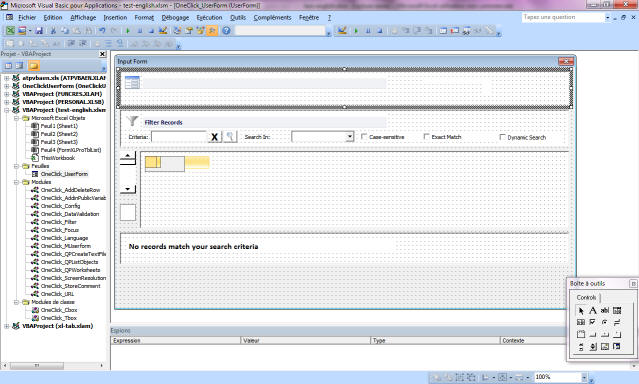Click View Code icon in Project panel
This screenshot has height=384, width=639.
[x=8, y=66]
